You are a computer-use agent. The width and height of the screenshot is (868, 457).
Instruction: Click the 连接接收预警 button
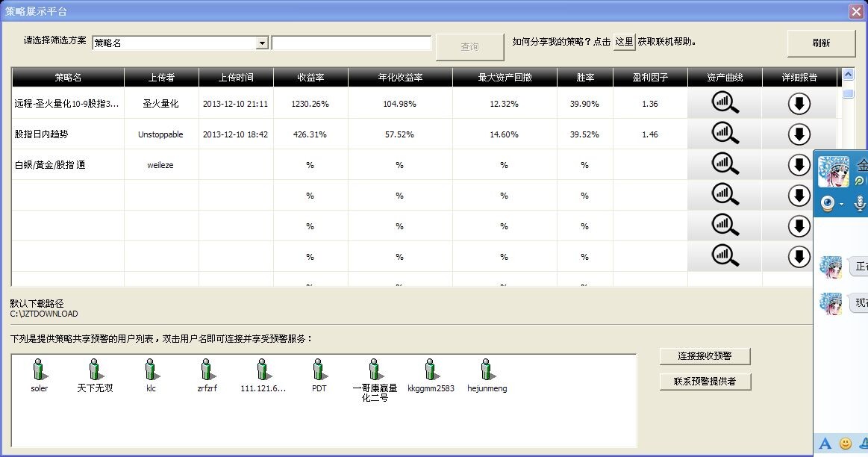click(x=705, y=356)
